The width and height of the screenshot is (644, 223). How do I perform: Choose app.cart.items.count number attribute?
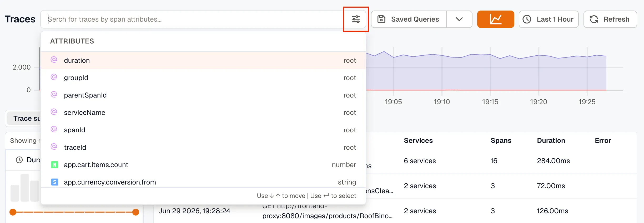pos(203,165)
